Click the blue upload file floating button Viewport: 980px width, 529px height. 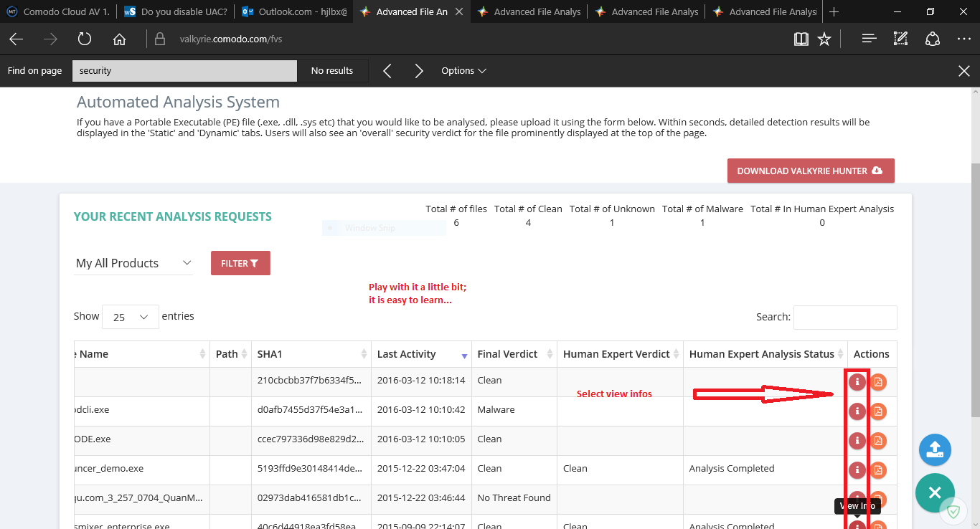[934, 450]
